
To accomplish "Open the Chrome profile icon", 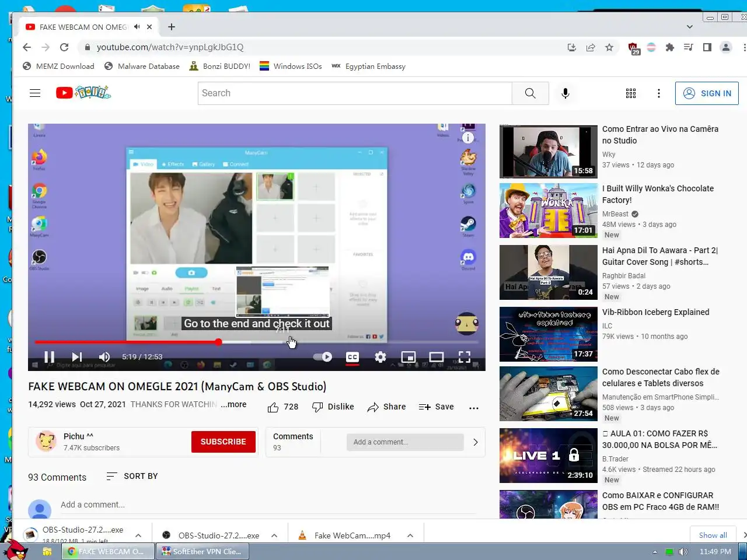I will click(726, 47).
